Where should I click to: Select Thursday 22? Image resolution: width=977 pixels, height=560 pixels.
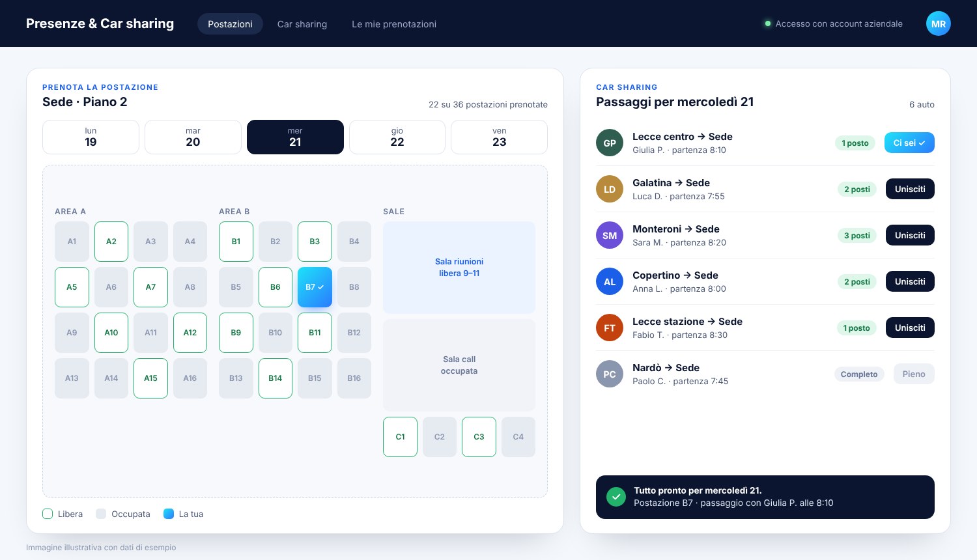coord(397,137)
